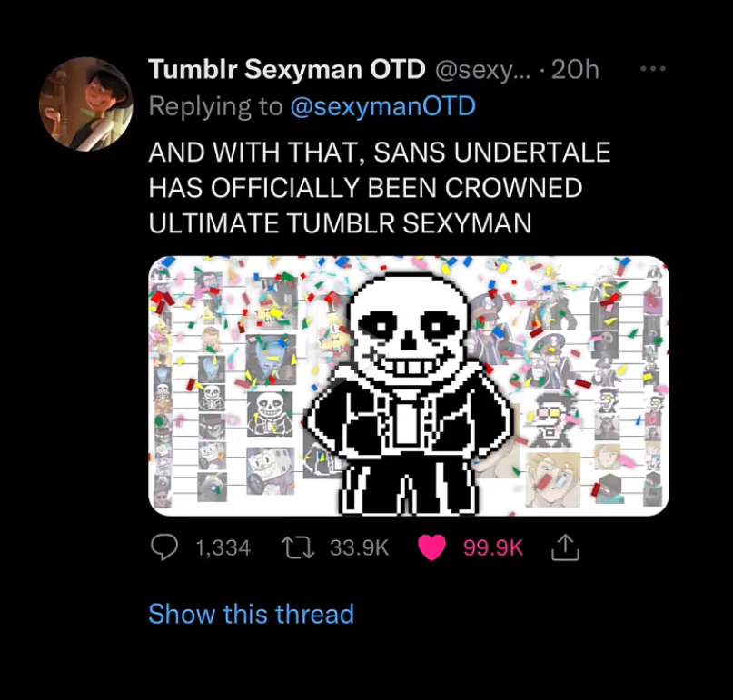The height and width of the screenshot is (700, 733).
Task: Click the blue @sexymanOTD mention
Action: 382,106
